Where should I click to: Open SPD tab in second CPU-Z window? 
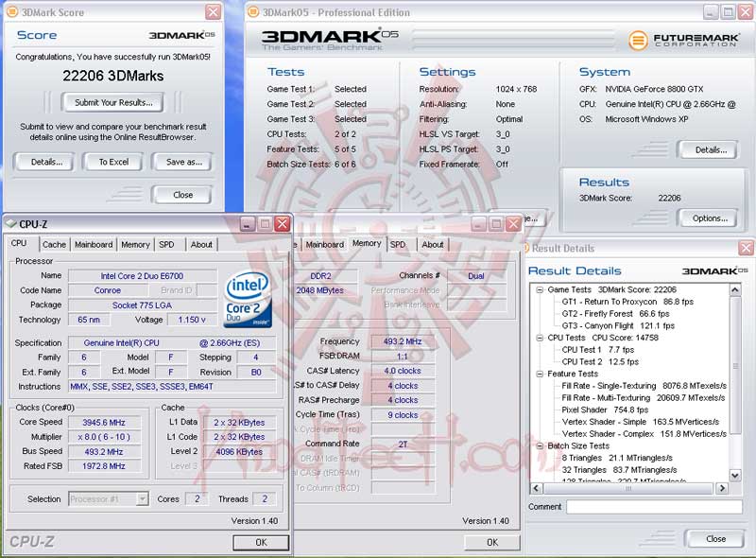(x=398, y=245)
